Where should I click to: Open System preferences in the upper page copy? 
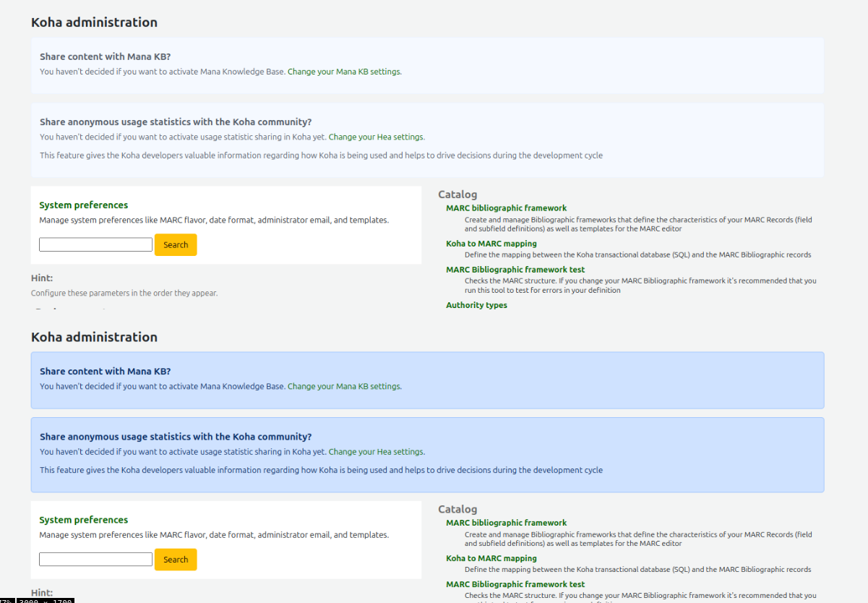(x=83, y=205)
